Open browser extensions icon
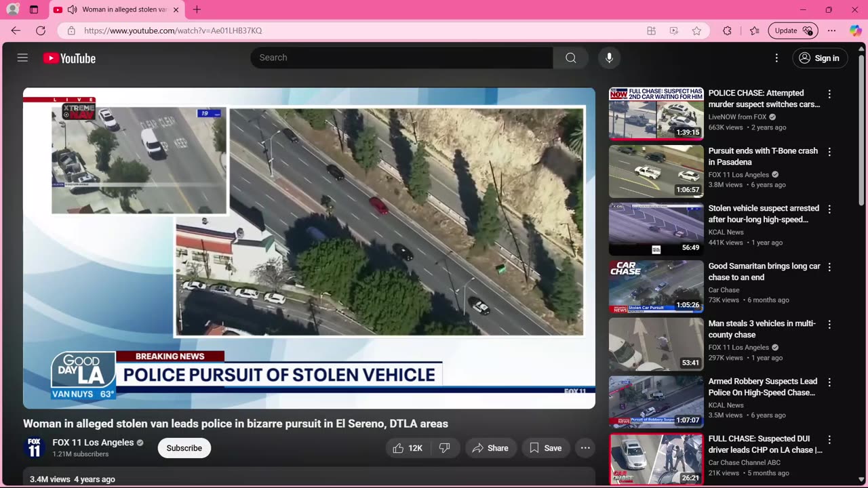The height and width of the screenshot is (488, 868). pos(727,30)
